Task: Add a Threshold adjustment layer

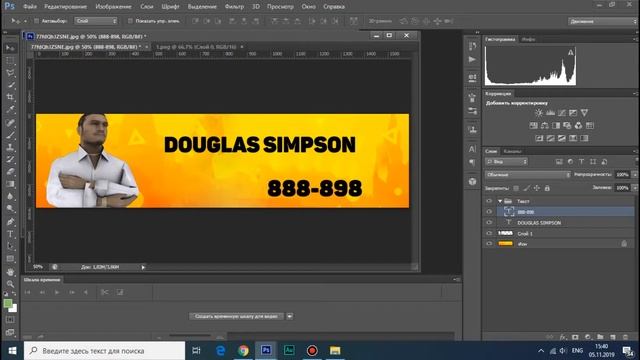Action: 562,138
